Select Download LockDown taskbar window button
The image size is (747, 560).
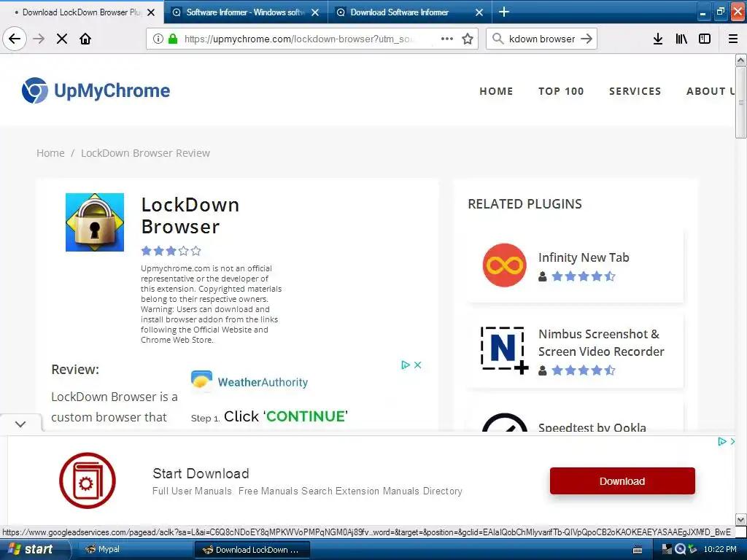tap(252, 550)
